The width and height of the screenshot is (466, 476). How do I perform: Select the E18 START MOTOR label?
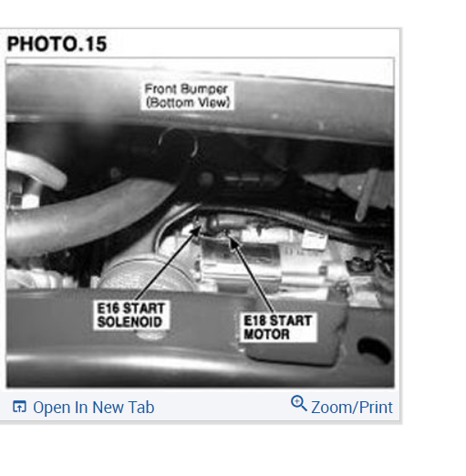[x=278, y=327]
